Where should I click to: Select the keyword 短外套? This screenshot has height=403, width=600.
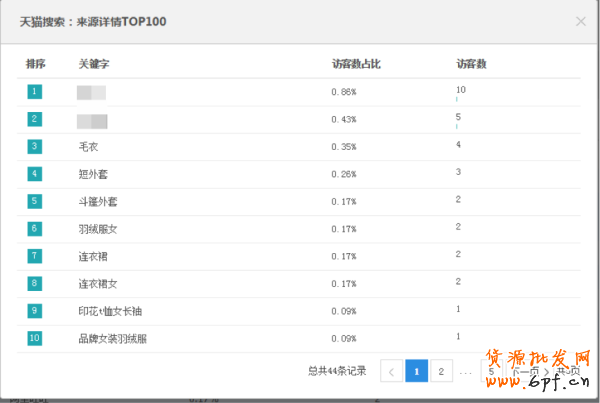click(93, 174)
